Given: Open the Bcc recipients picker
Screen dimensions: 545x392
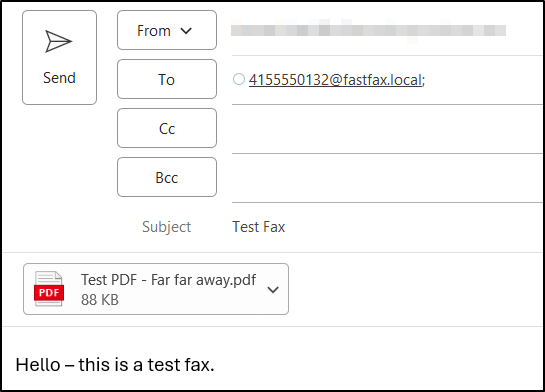Looking at the screenshot, I should tap(167, 177).
